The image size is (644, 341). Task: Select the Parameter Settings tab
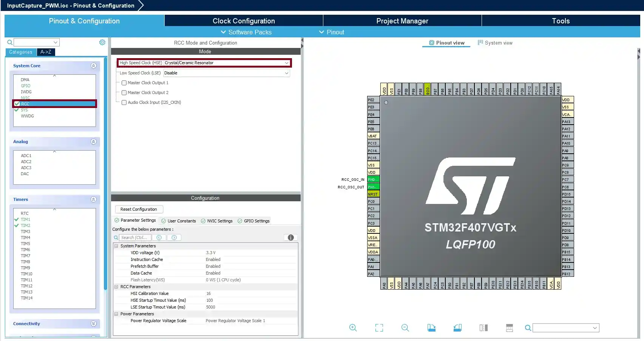pos(135,220)
